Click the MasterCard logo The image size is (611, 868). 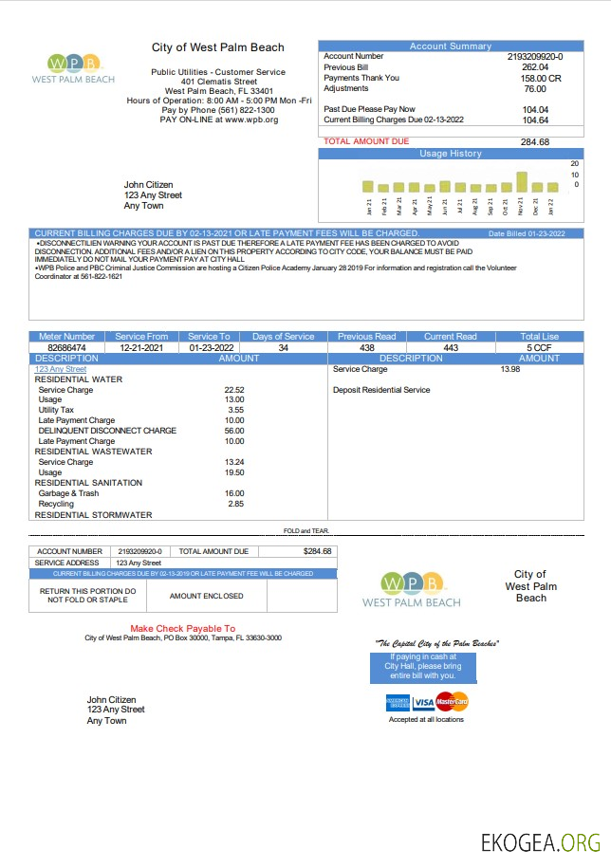452,702
